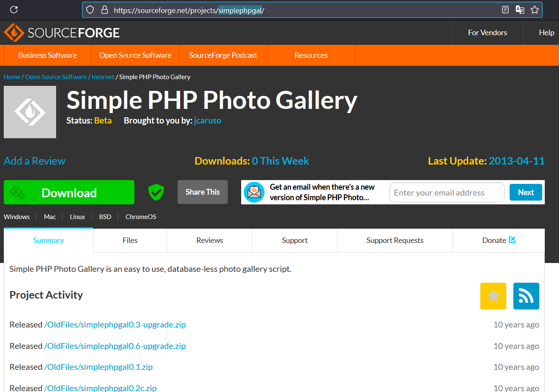This screenshot has width=559, height=392.
Task: Go to the Home breadcrumb
Action: click(x=12, y=77)
